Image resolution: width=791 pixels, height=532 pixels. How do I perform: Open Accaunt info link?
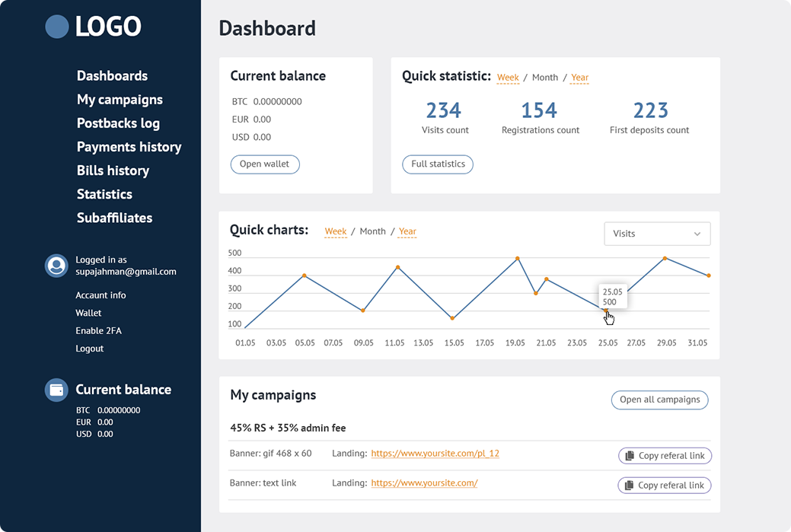point(100,295)
